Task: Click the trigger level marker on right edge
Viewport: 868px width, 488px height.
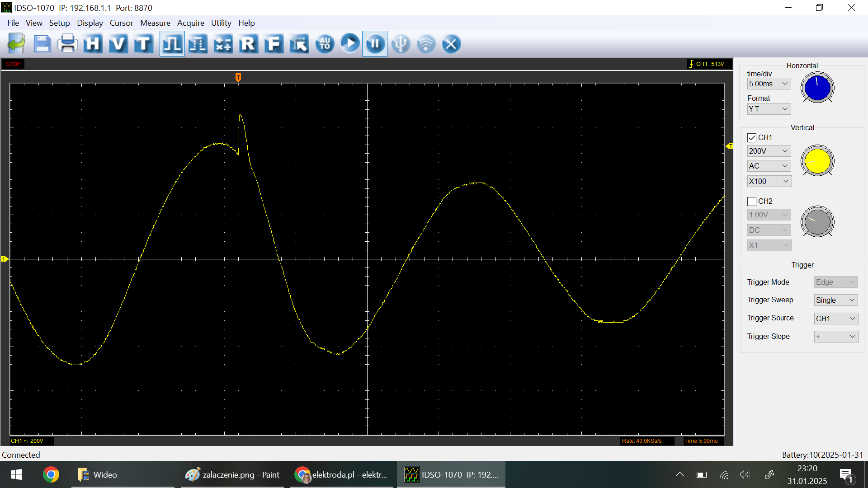Action: (729, 146)
